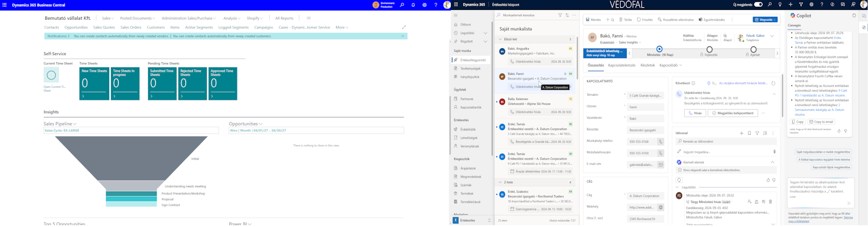Open the Kapcsolódó tab dropdown
Image resolution: width=868 pixels, height=227 pixels.
click(671, 66)
